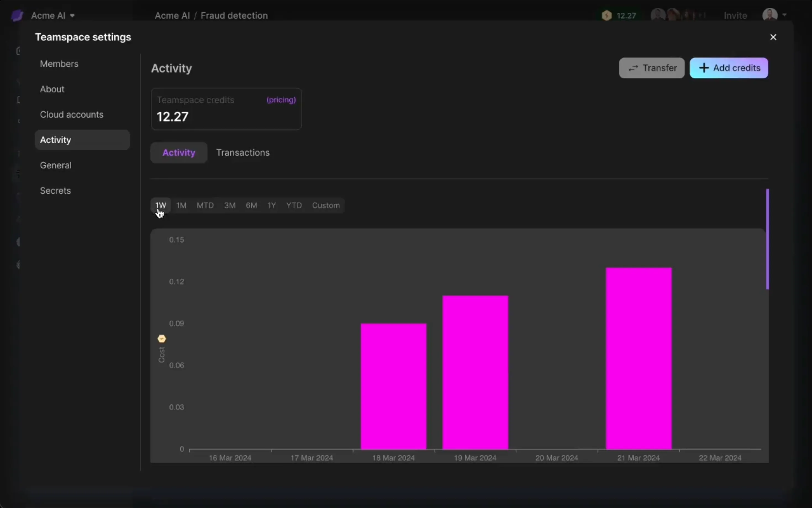Click the Lightning logo icon

pos(17,15)
